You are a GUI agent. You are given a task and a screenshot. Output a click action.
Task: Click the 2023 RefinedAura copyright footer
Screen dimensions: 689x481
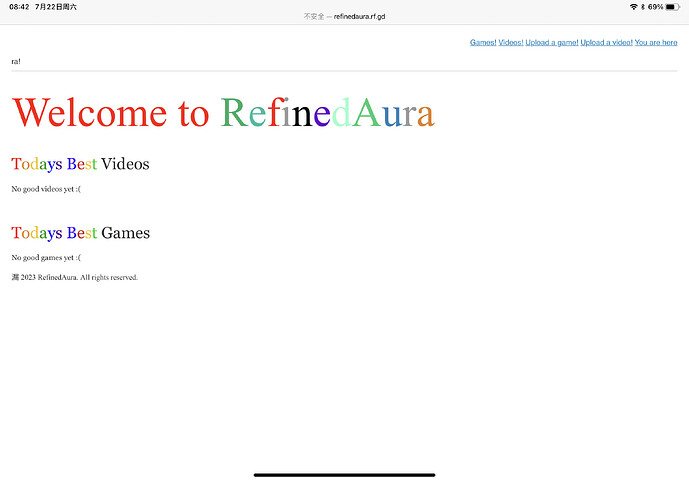click(75, 277)
